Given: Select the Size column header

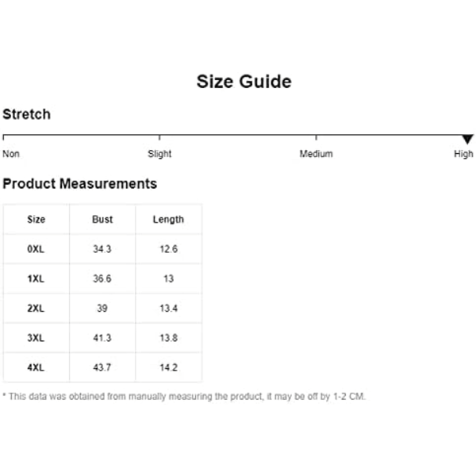Looking at the screenshot, I should point(36,219).
